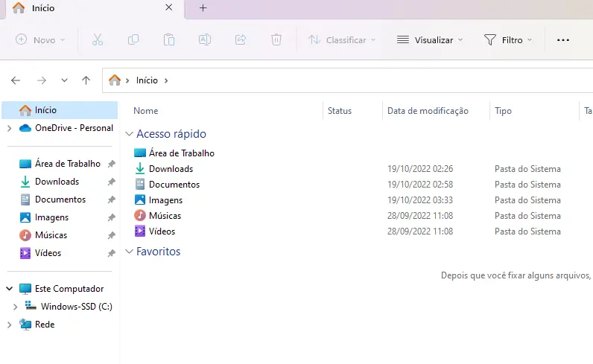This screenshot has width=593, height=364.
Task: Collapse the Acesso rápido section
Action: click(130, 135)
